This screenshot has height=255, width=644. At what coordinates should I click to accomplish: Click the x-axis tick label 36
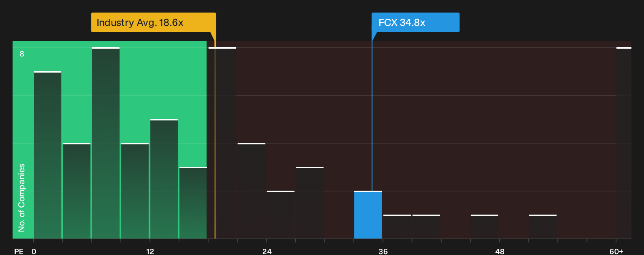383,251
